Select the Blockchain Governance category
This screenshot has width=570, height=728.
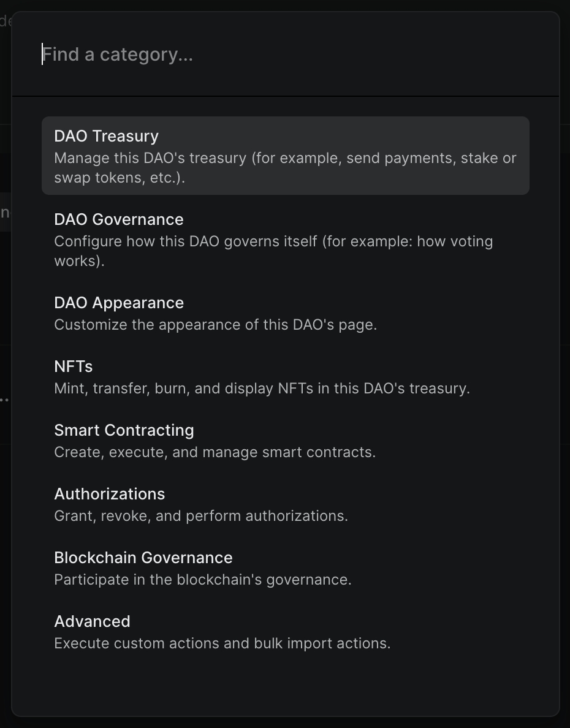coord(143,558)
